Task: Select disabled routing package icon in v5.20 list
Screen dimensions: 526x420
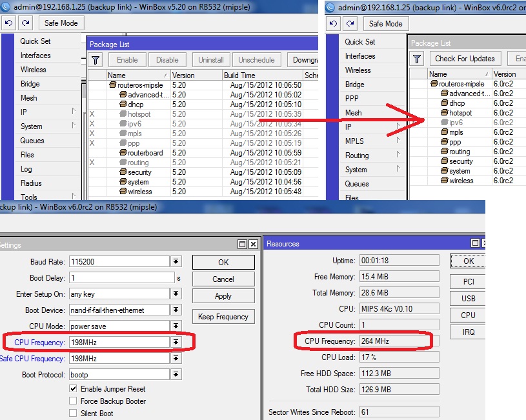Action: (x=123, y=163)
